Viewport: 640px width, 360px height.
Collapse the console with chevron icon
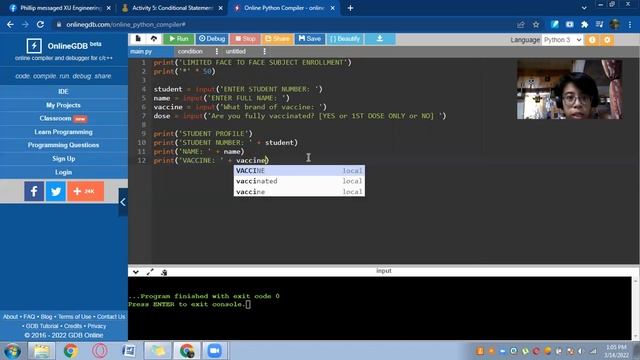(136, 272)
